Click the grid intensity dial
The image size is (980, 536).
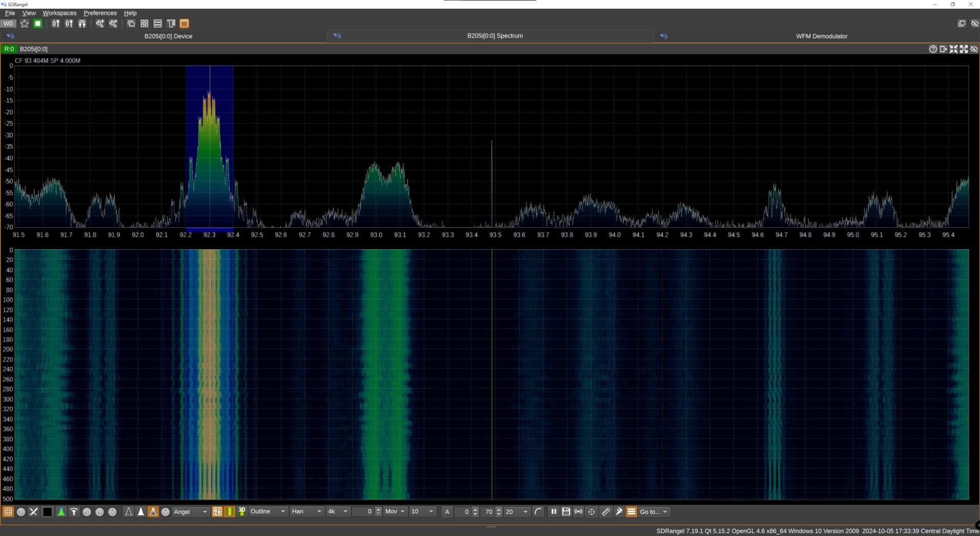click(x=21, y=512)
